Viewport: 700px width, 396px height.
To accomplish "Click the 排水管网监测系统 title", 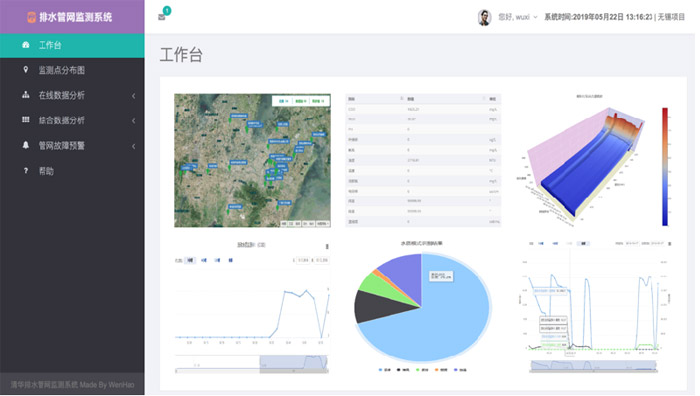I will coord(75,17).
